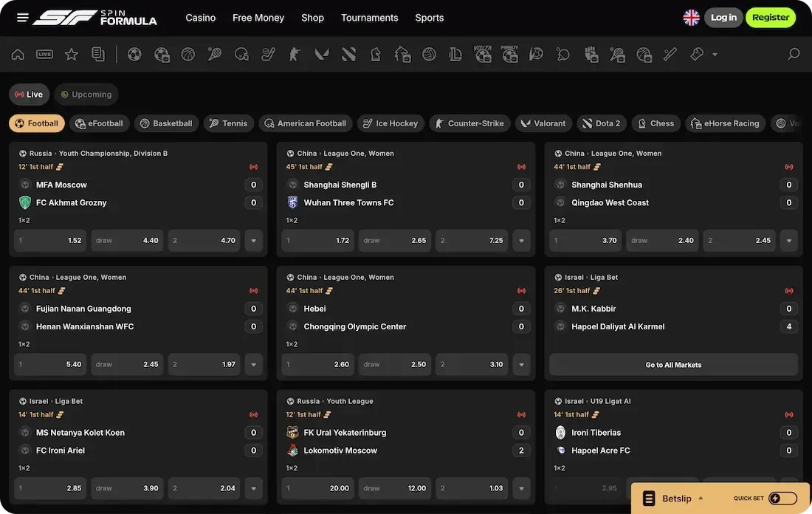Open the Sports menu item
812x514 pixels.
[x=430, y=18]
